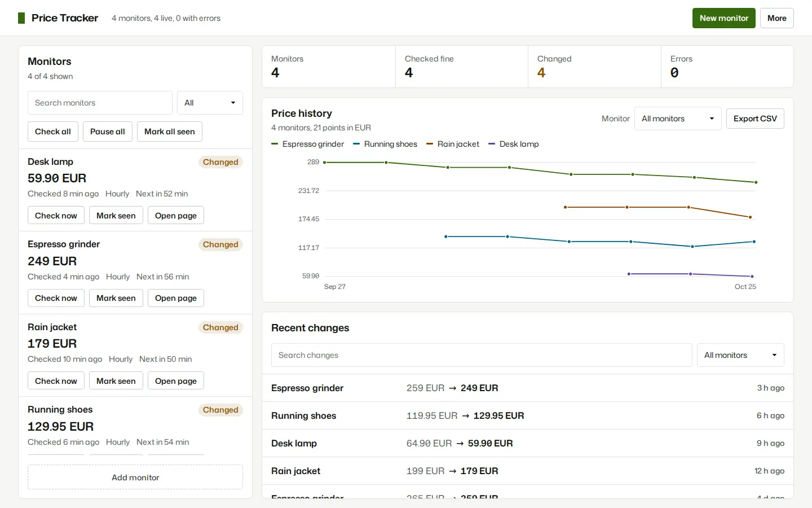The image size is (812, 508).
Task: Click Running shoes Changed badge
Action: coord(220,410)
